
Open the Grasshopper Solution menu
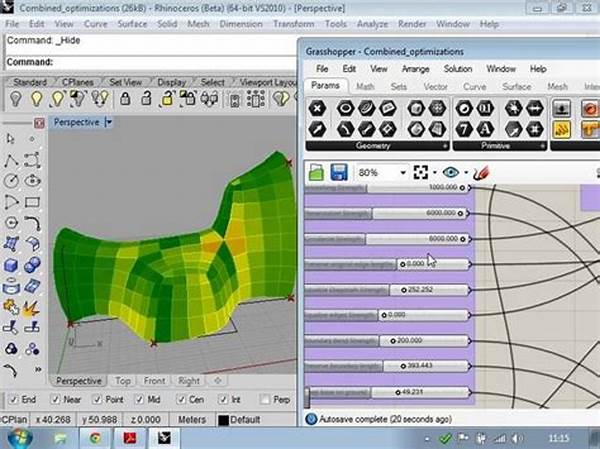tap(458, 69)
